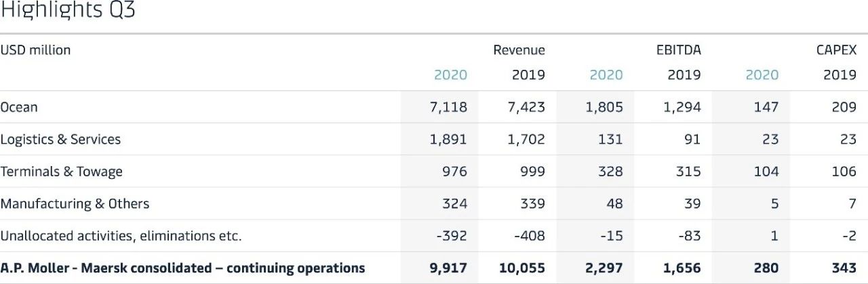Select Unallocated activities EBITDA value -15
Viewport: 868px width, 284px height.
coord(612,236)
